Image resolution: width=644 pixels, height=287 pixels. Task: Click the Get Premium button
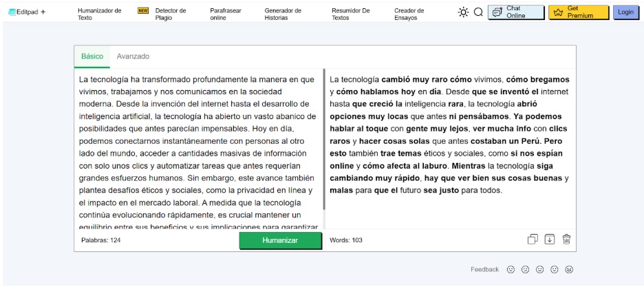coord(578,12)
